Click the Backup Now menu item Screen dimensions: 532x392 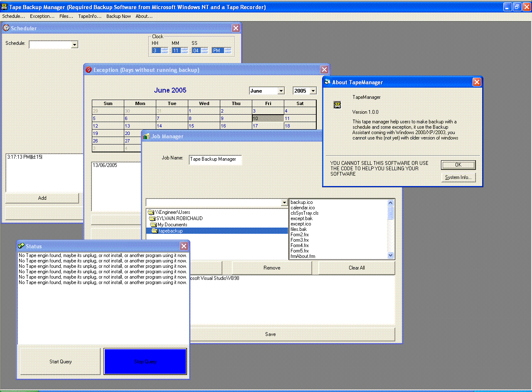tap(118, 16)
